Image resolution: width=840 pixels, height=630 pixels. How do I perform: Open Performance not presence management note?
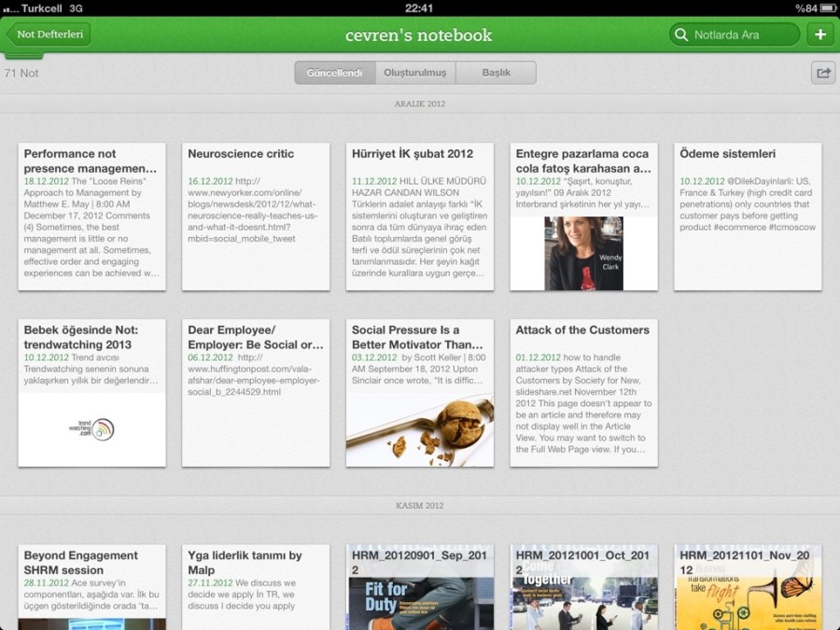pyautogui.click(x=91, y=217)
